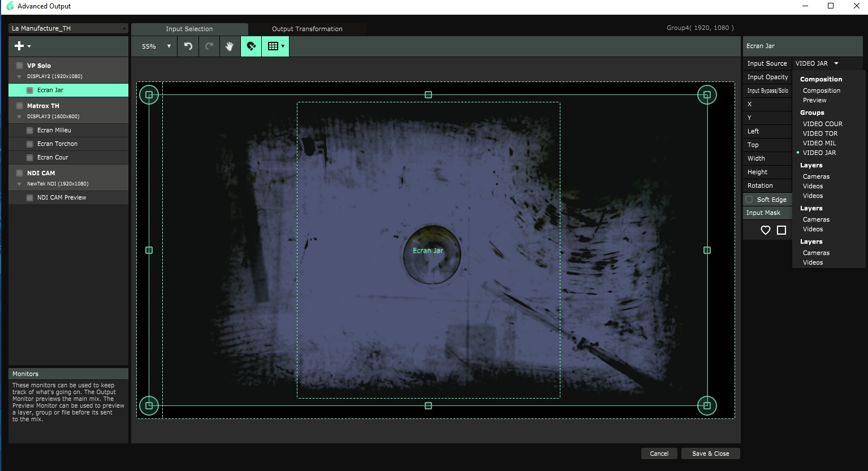Viewport: 868px width, 471px height.
Task: Open the La Manufacture_TH preset dropdown
Action: coord(68,28)
